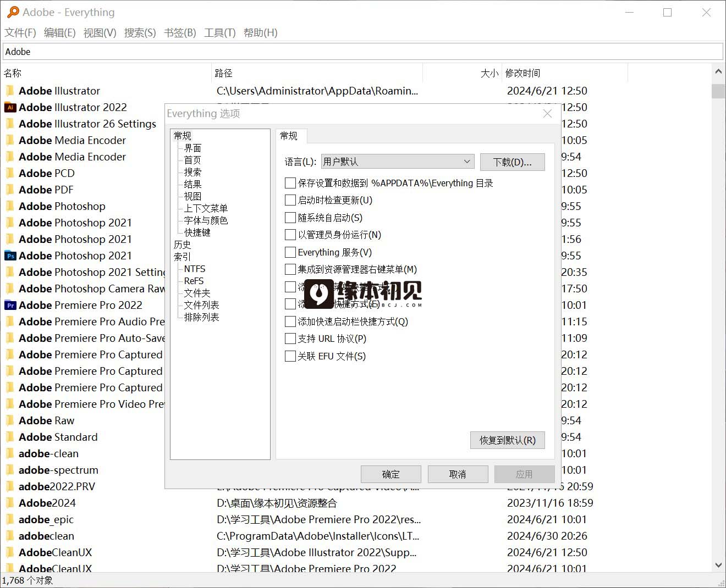Viewport: 726px width, 588px height.
Task: Toggle 关联 EFU 文件(S) checkbox
Action: pos(290,356)
